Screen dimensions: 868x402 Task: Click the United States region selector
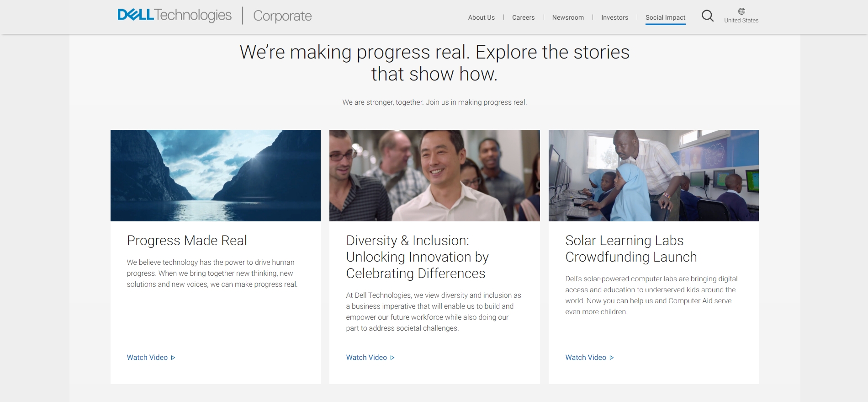[x=741, y=21]
